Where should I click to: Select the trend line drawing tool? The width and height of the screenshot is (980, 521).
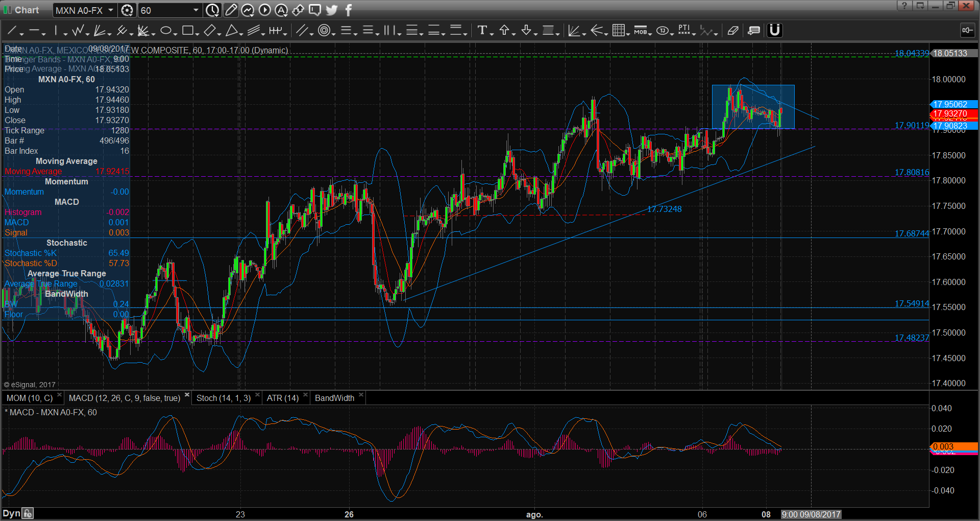[11, 31]
